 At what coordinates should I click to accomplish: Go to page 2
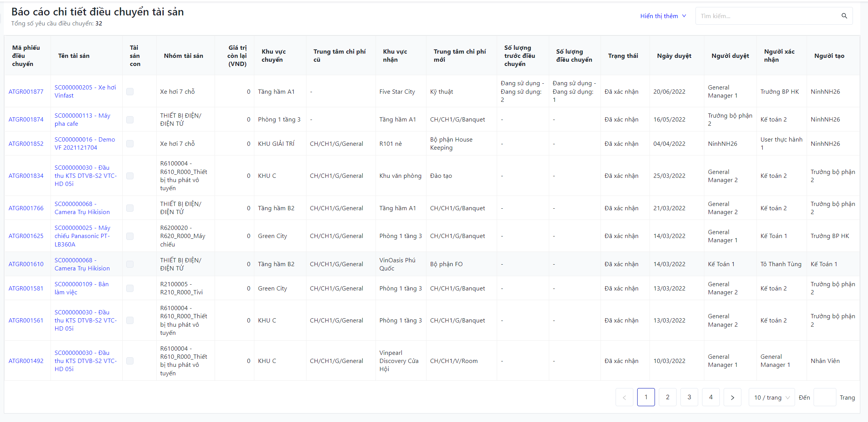(667, 397)
